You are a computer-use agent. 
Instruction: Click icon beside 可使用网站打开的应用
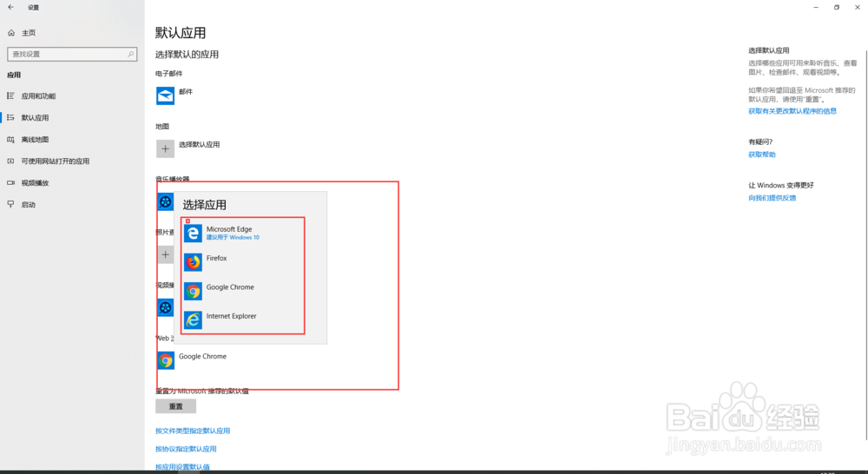click(10, 161)
